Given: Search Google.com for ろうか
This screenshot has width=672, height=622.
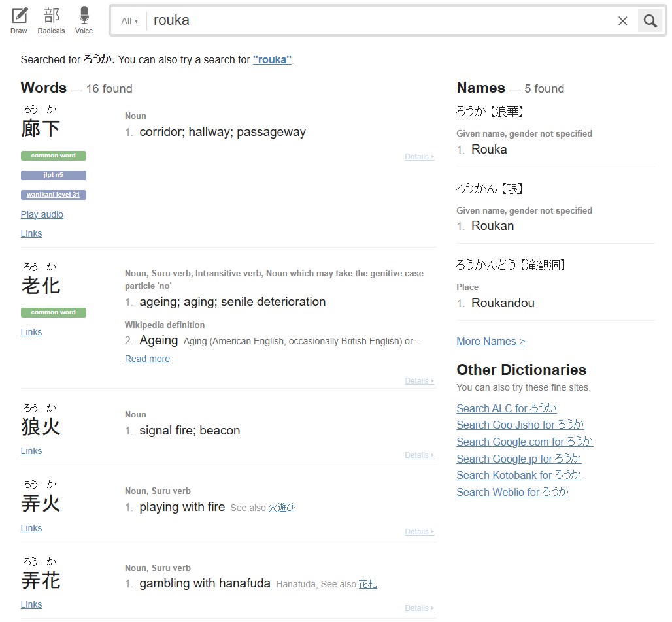Looking at the screenshot, I should tap(525, 442).
